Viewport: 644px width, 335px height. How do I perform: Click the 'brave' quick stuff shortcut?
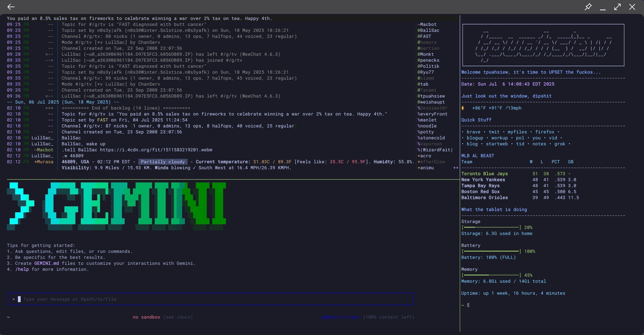coord(474,132)
